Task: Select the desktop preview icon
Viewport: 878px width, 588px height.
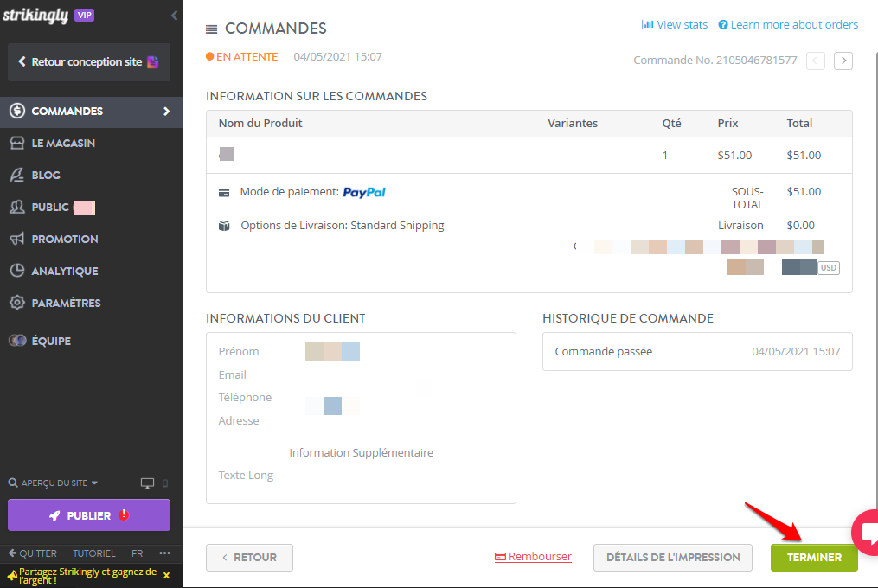Action: 147,483
